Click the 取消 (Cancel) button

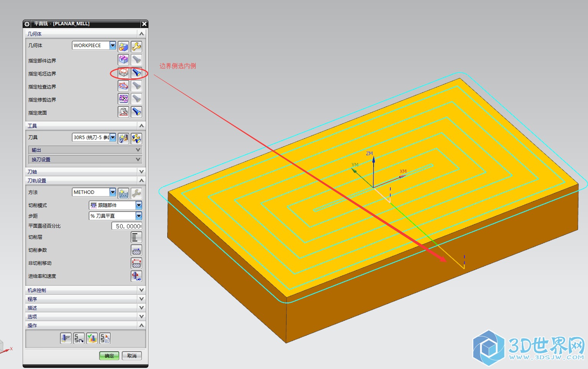point(132,356)
